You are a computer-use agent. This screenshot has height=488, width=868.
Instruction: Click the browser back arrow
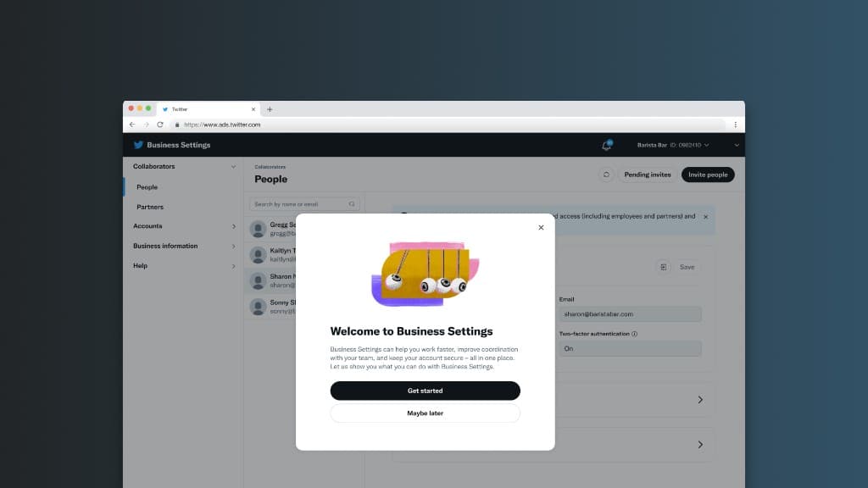(132, 125)
